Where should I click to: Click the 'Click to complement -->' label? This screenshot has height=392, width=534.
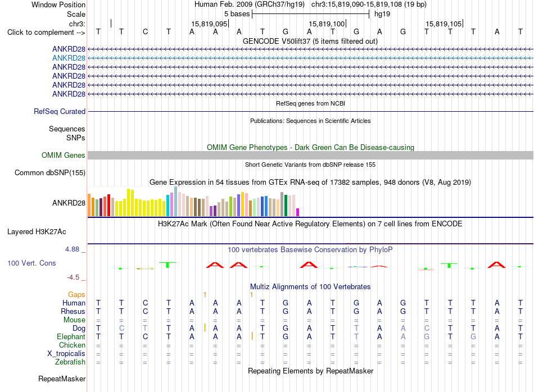point(46,33)
